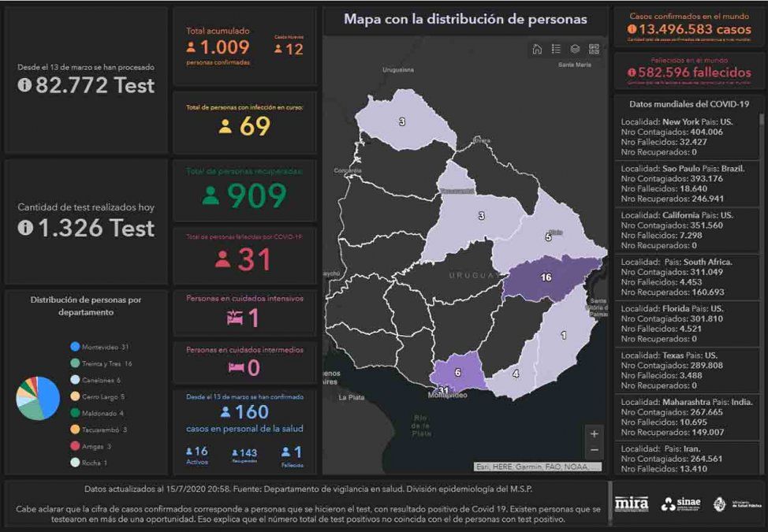The height and width of the screenshot is (532, 768).
Task: Zoom in with the map plus button
Action: pyautogui.click(x=594, y=433)
